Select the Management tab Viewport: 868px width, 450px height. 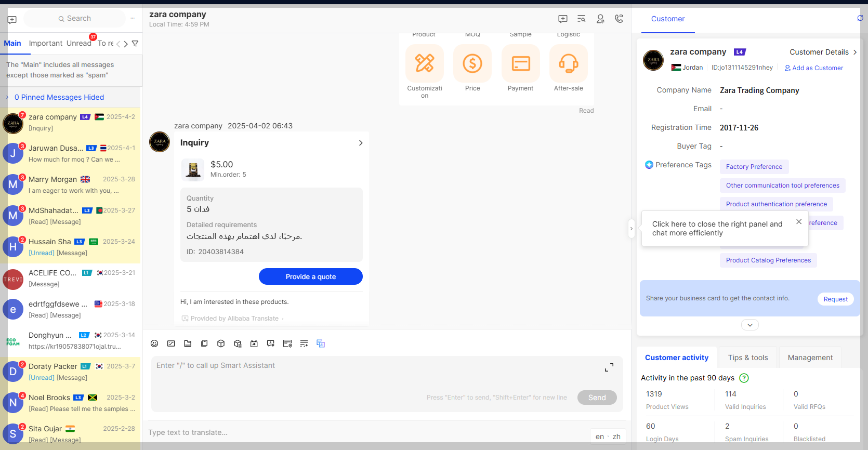point(810,358)
